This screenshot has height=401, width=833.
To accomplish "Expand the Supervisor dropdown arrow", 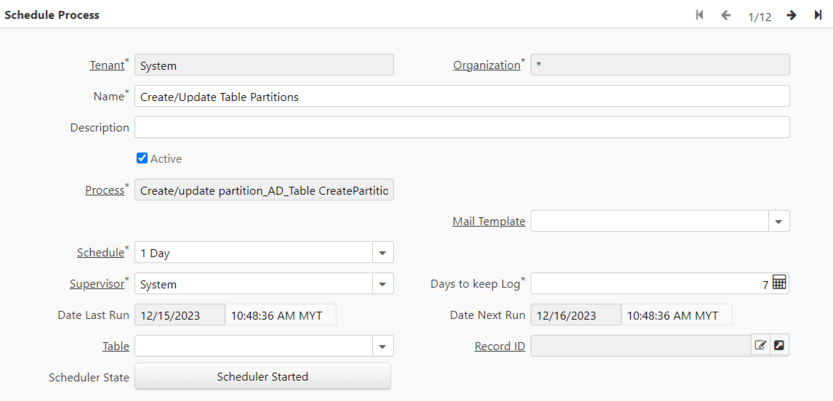I will pyautogui.click(x=382, y=284).
